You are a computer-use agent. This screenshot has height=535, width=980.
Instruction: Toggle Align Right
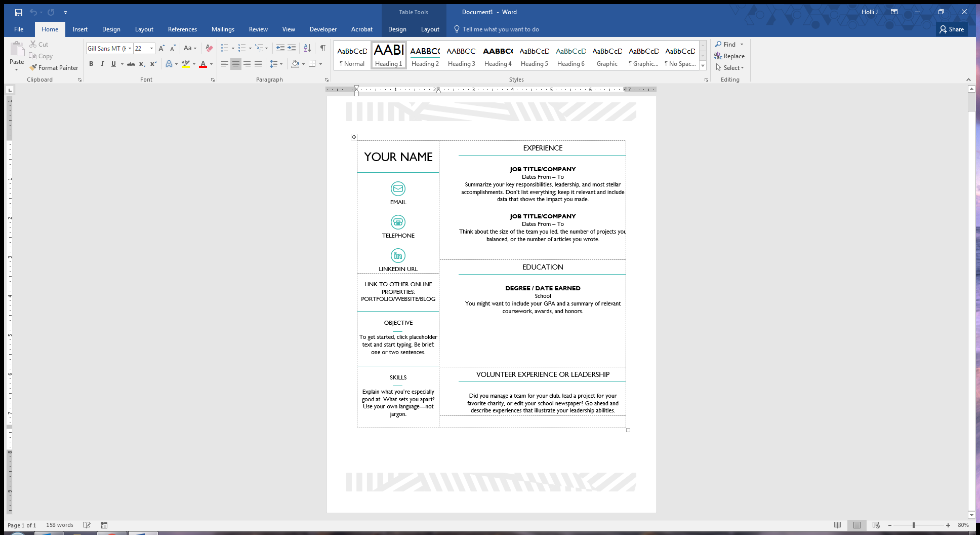(247, 64)
